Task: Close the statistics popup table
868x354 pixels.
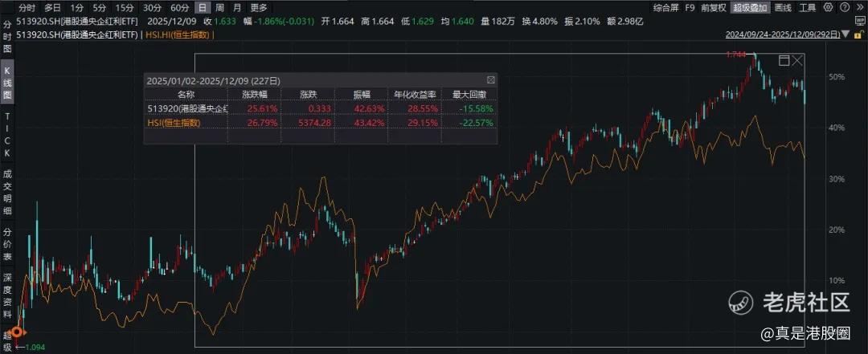Action: [x=490, y=80]
